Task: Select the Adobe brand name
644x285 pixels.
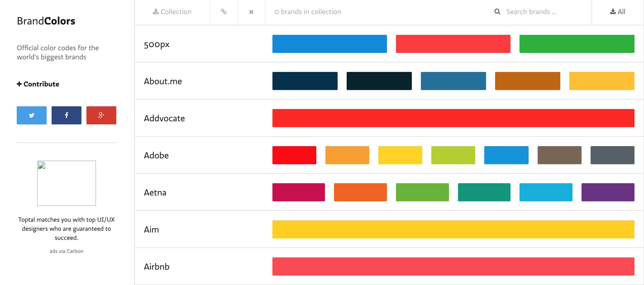Action: tap(156, 156)
